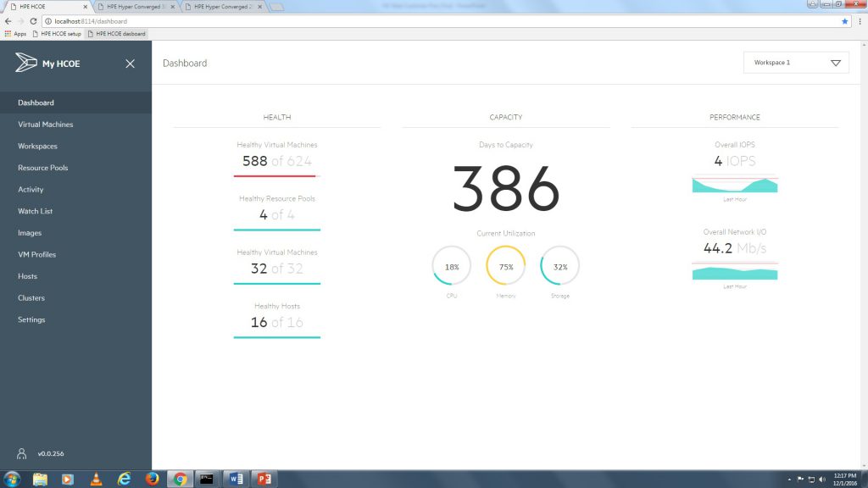The image size is (868, 488).
Task: Click the bookmark star in the address bar
Action: point(845,21)
